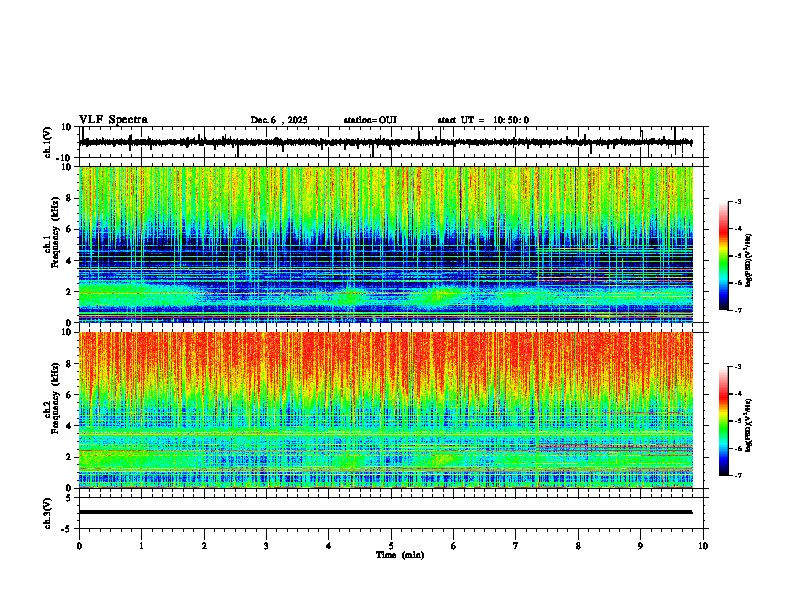The width and height of the screenshot is (792, 612).
Task: Click time axis tick label '2'
Action: tap(204, 546)
